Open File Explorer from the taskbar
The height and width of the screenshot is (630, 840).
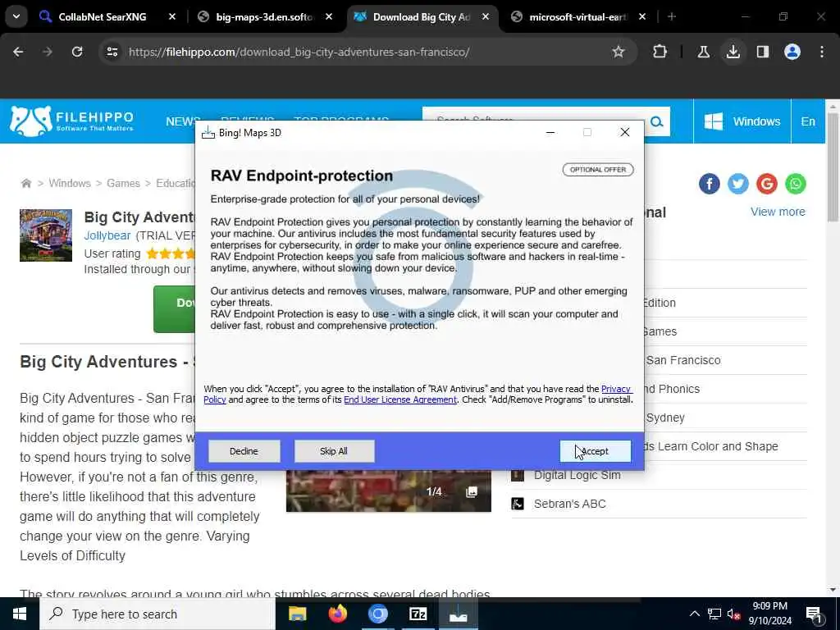tap(297, 614)
